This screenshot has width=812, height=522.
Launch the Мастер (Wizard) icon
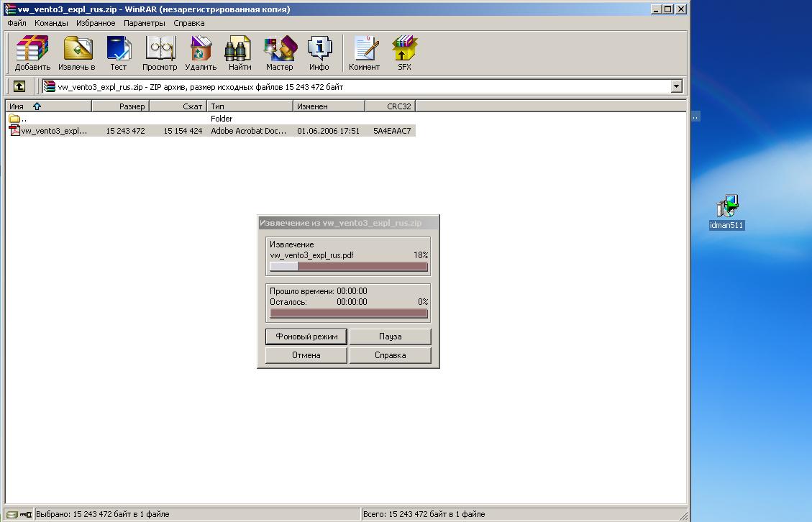point(280,48)
